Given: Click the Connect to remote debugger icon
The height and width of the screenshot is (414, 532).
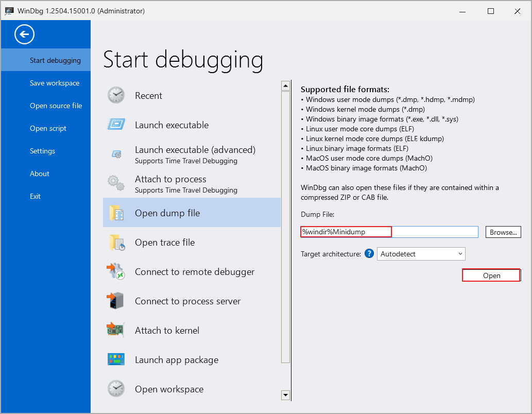Looking at the screenshot, I should click(116, 271).
